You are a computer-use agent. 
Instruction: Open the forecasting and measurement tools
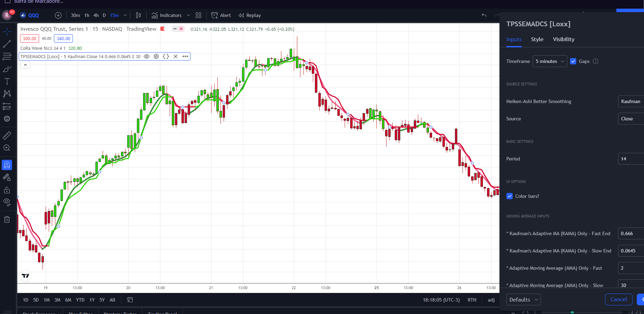pos(7,106)
